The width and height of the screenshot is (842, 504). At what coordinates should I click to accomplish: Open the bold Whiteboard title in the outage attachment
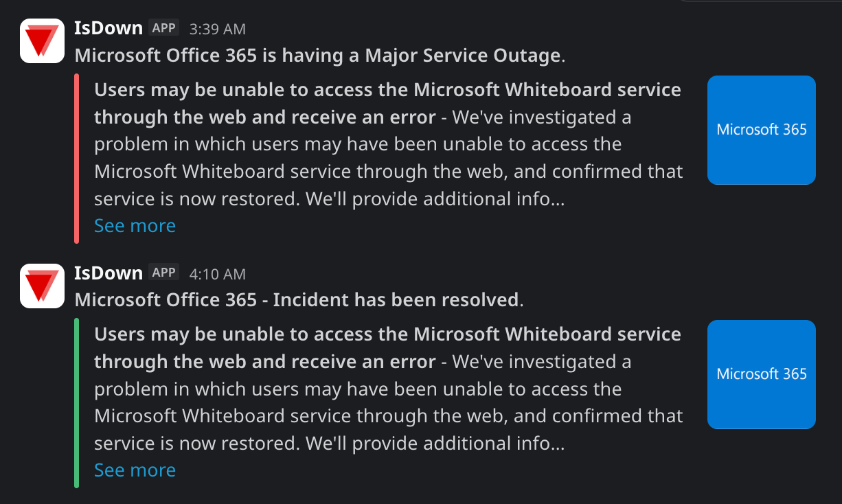(387, 91)
